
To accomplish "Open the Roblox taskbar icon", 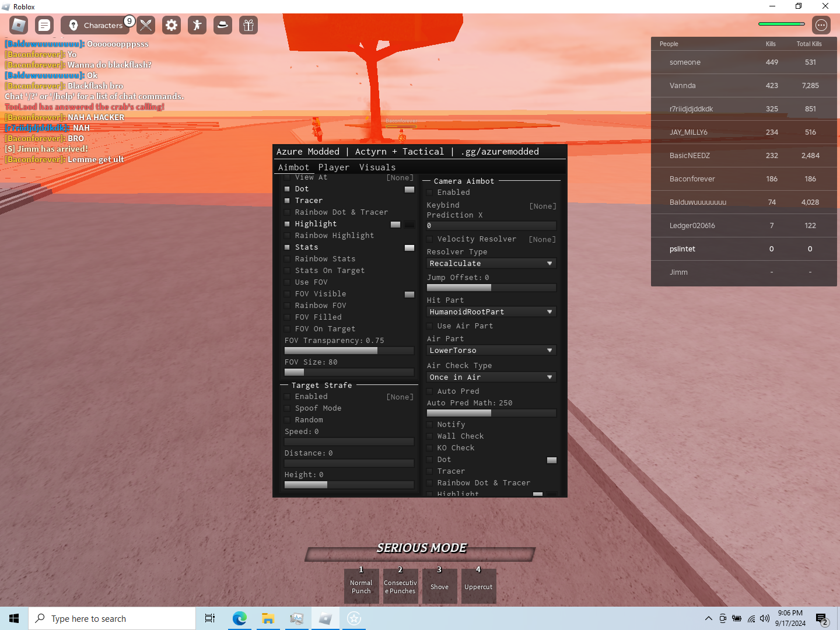I will (325, 618).
